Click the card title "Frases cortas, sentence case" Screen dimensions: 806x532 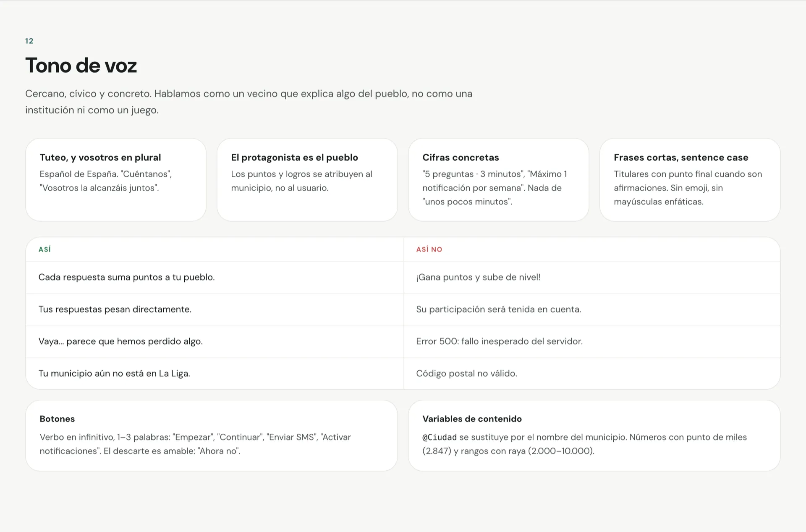(681, 157)
